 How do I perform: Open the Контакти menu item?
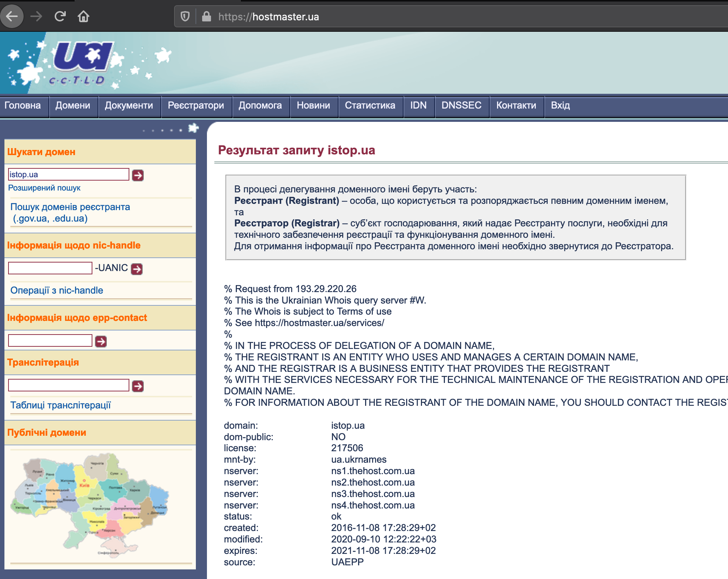516,106
